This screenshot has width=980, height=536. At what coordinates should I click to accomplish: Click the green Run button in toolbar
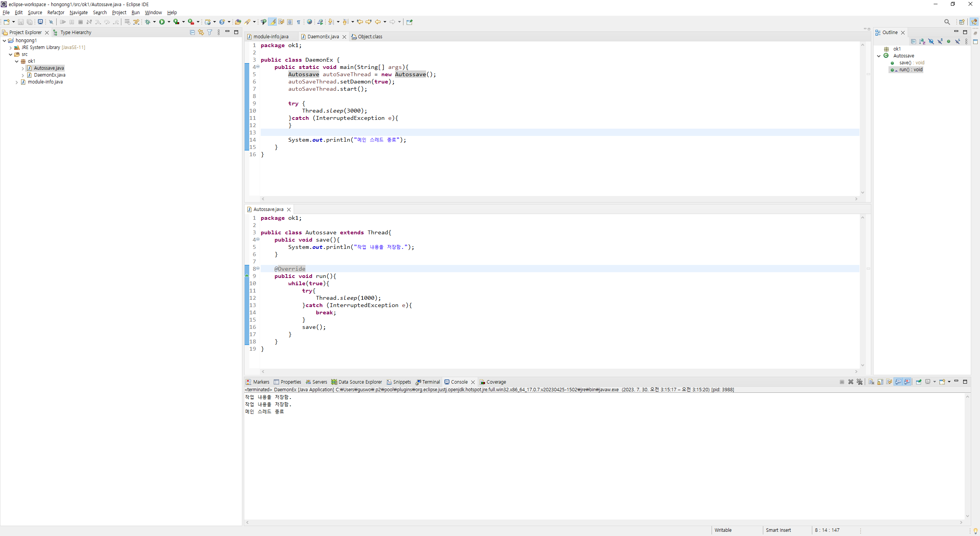pyautogui.click(x=162, y=22)
